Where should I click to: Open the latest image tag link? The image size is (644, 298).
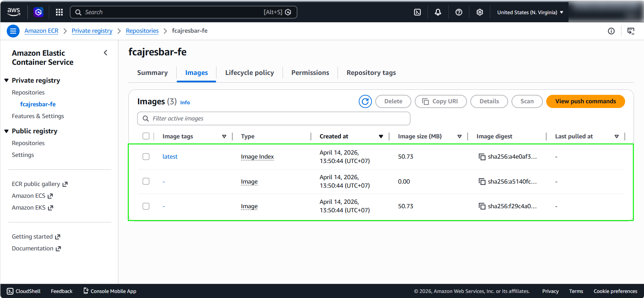[x=170, y=157]
